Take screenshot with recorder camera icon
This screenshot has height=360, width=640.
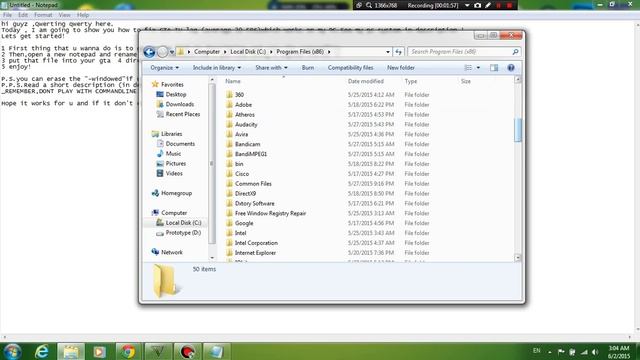(478, 5)
